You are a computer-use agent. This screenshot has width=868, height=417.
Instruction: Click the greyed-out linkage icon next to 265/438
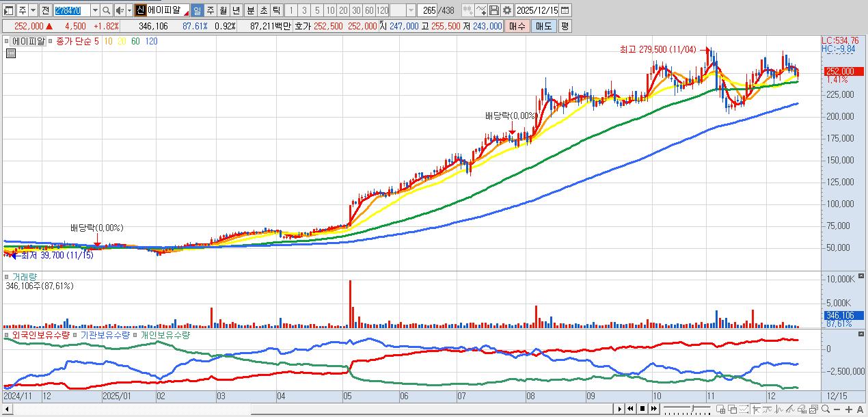(x=467, y=10)
